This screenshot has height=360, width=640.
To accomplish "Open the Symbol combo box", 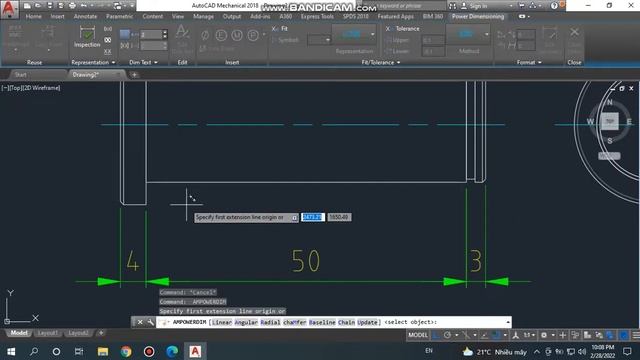I will pos(319,40).
